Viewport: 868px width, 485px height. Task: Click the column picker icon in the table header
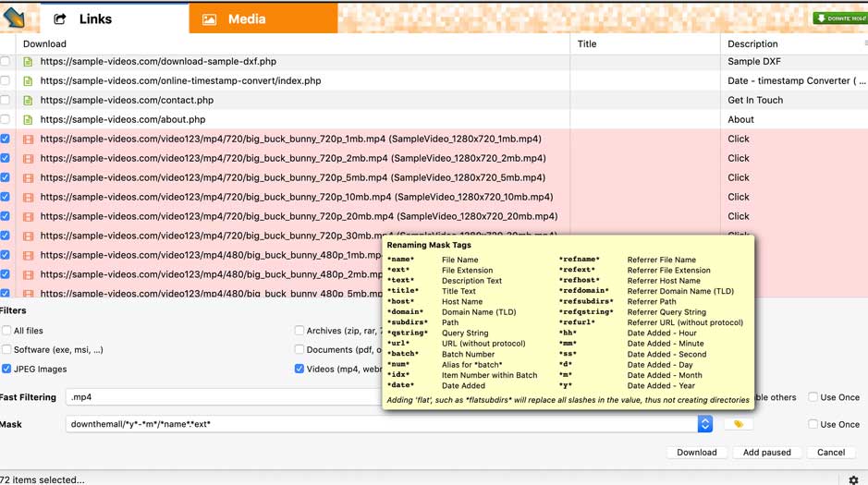click(x=864, y=43)
